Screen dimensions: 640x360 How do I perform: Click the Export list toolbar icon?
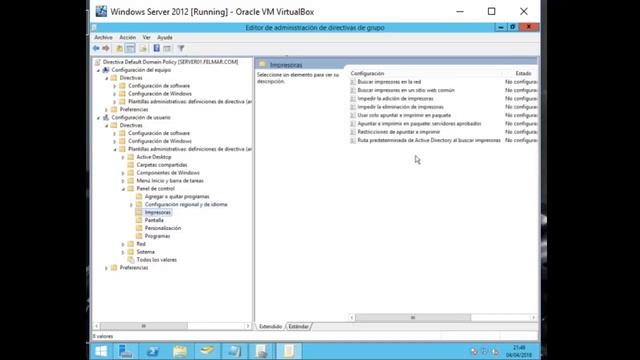pyautogui.click(x=143, y=48)
